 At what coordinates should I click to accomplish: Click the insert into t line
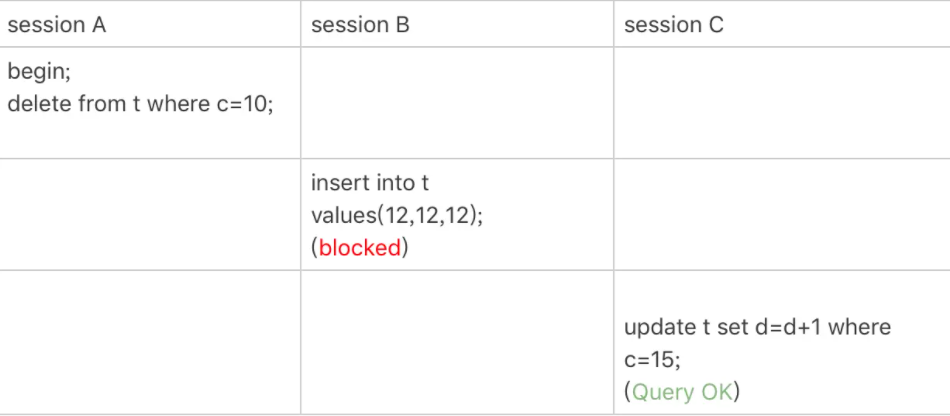[x=370, y=183]
